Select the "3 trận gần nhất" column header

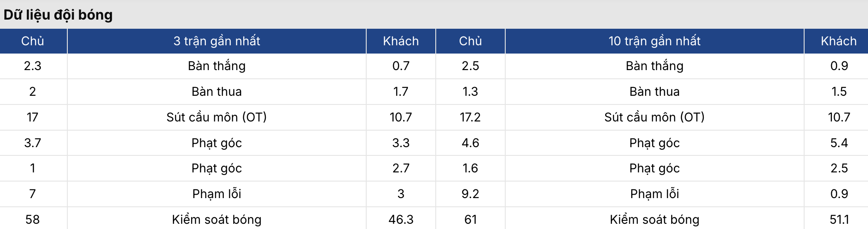(217, 41)
